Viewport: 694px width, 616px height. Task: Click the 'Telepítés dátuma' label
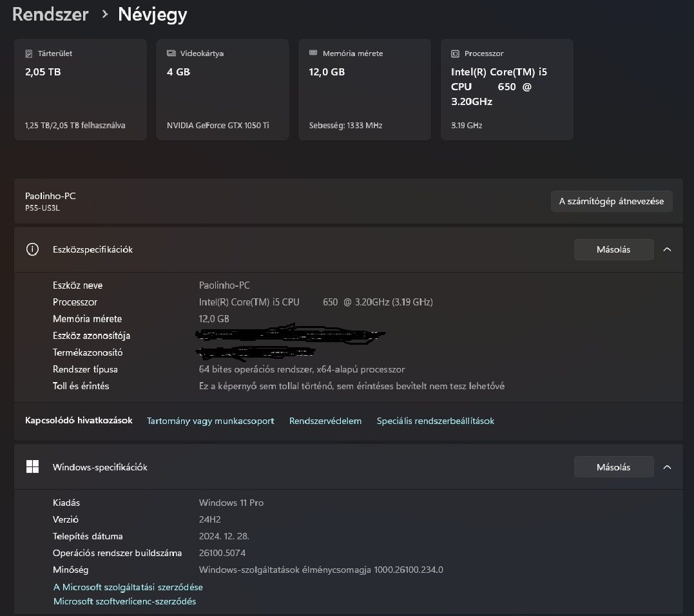[x=88, y=536]
